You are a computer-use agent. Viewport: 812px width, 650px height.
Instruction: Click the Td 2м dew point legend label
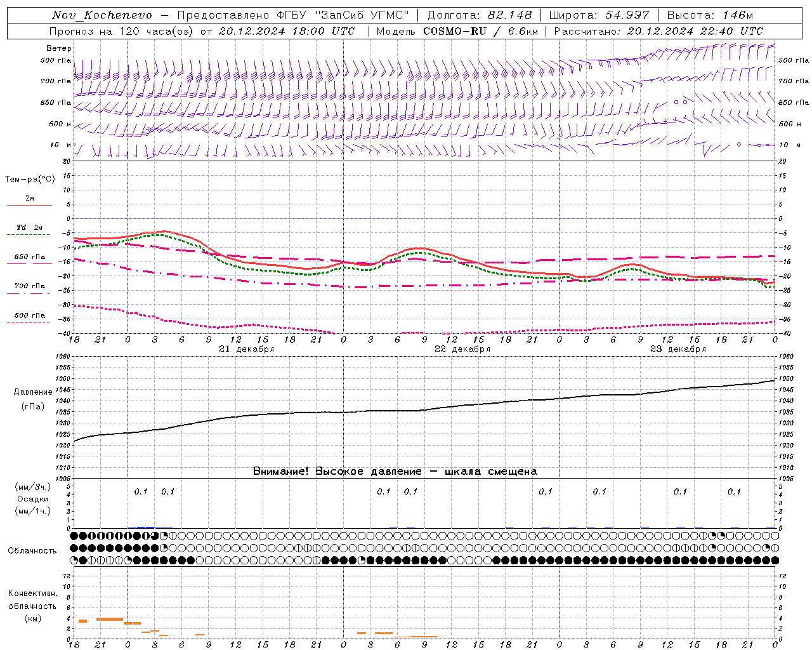click(30, 227)
